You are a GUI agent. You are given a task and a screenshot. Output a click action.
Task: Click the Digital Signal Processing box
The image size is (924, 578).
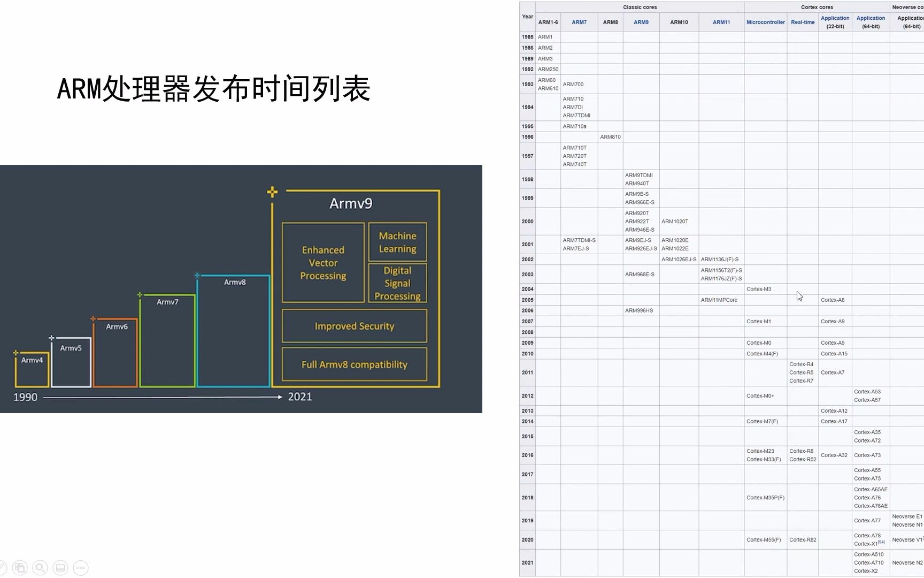point(398,283)
